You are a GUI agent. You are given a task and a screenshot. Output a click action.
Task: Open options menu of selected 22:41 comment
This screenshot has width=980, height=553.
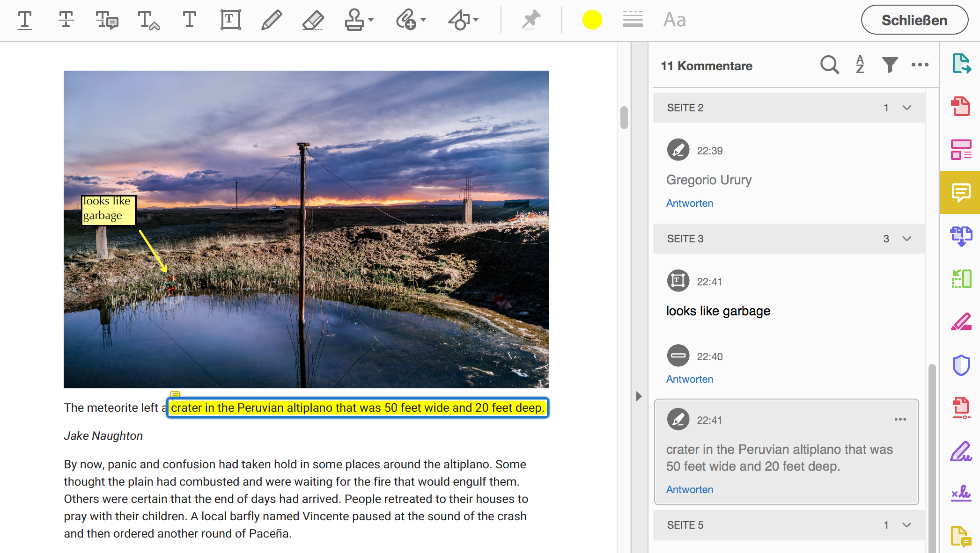click(900, 419)
